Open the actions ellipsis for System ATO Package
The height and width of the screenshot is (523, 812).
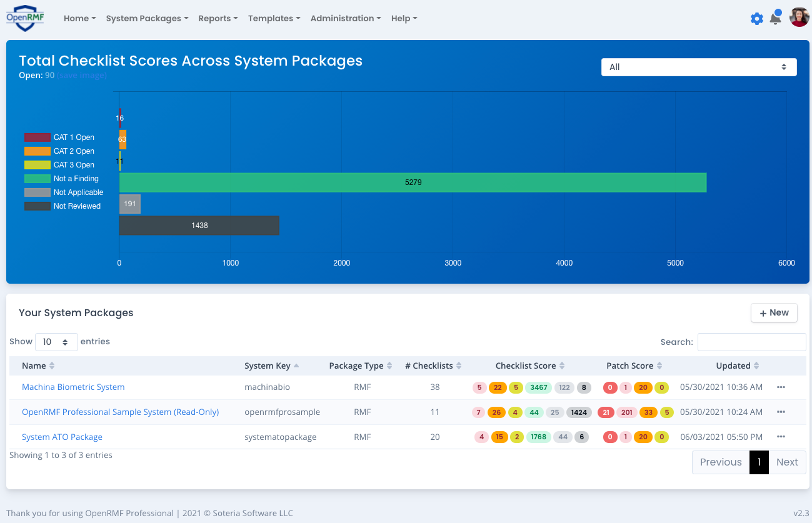[x=781, y=437]
